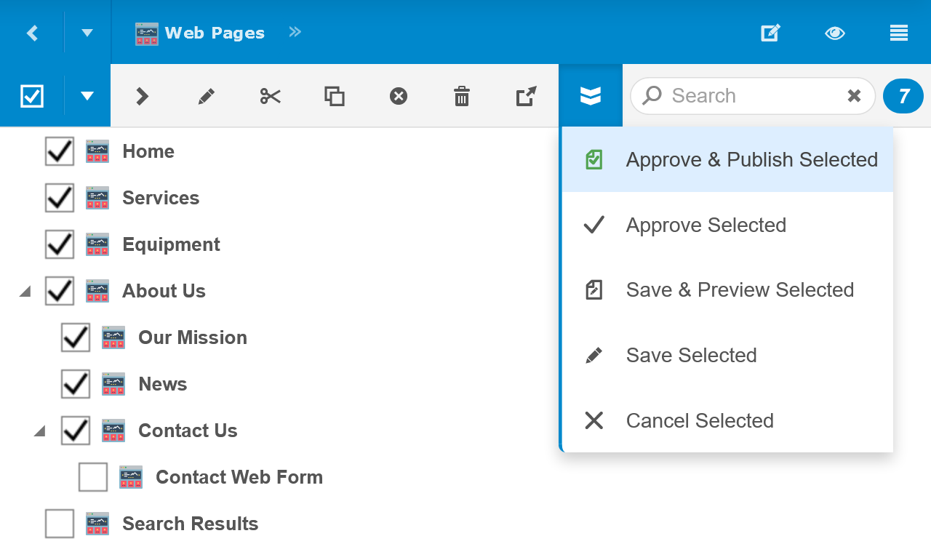
Task: Click the scissors Cut icon
Action: [x=270, y=96]
